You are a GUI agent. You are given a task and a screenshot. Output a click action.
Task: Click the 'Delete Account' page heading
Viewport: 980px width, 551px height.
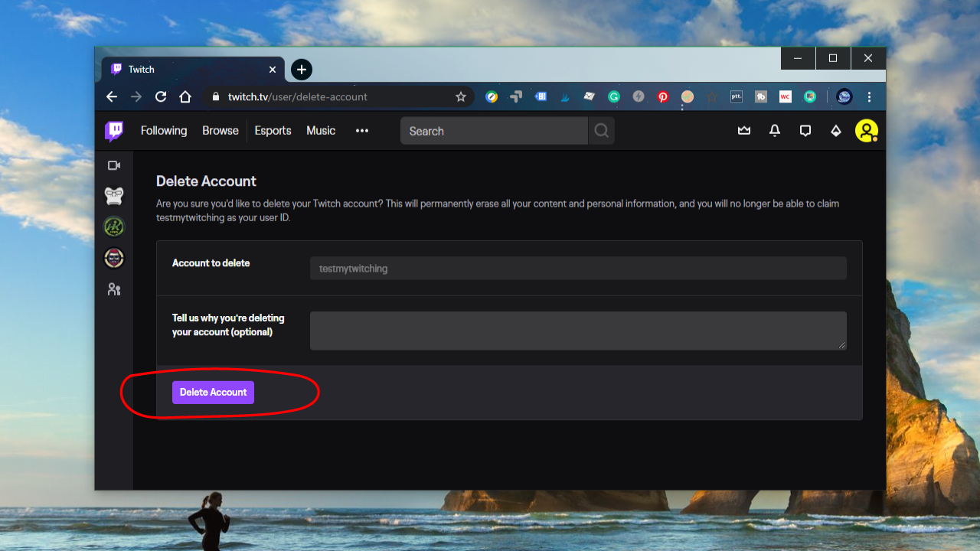[x=206, y=181]
